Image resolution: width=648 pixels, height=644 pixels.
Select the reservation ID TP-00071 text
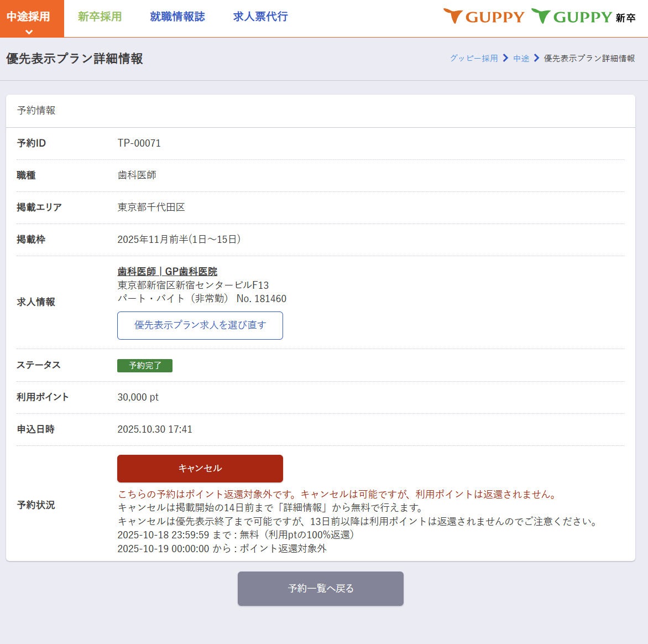pyautogui.click(x=139, y=143)
